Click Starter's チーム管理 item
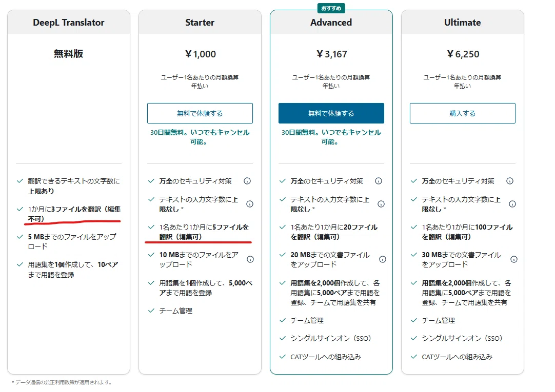The width and height of the screenshot is (555, 392). pos(176,311)
